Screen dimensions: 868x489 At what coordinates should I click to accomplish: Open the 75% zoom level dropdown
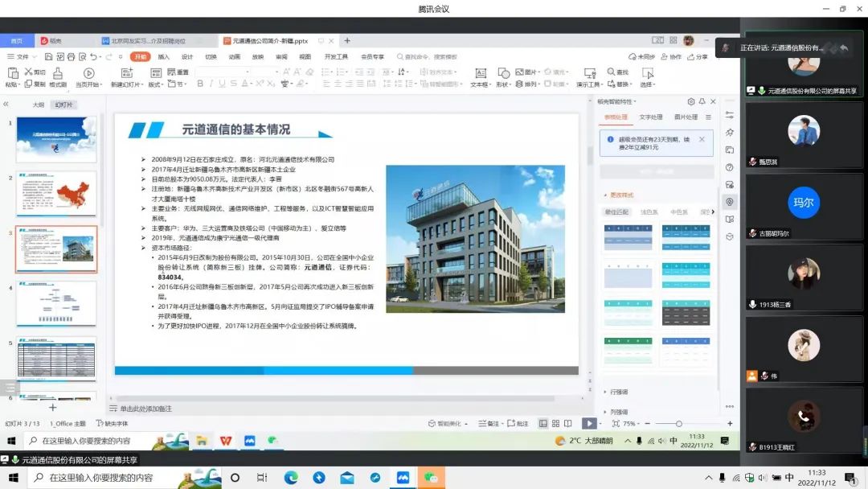pos(631,423)
